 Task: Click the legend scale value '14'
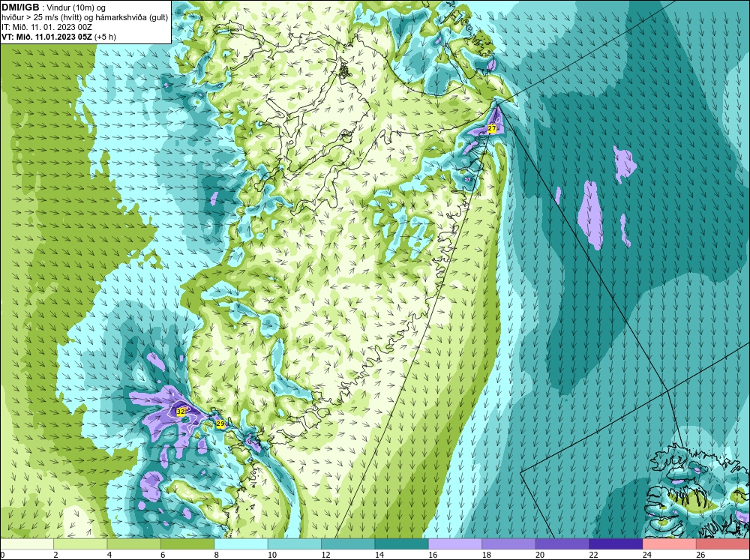coord(379,555)
